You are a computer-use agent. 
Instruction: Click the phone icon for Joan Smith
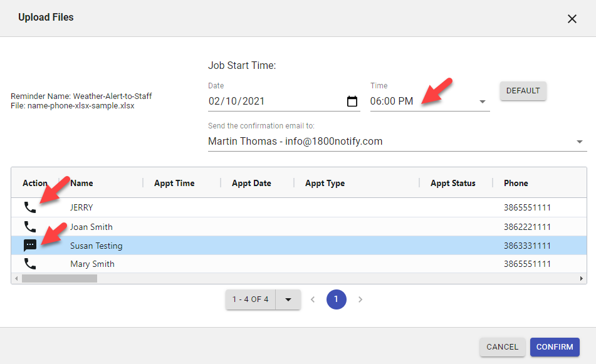(x=29, y=227)
